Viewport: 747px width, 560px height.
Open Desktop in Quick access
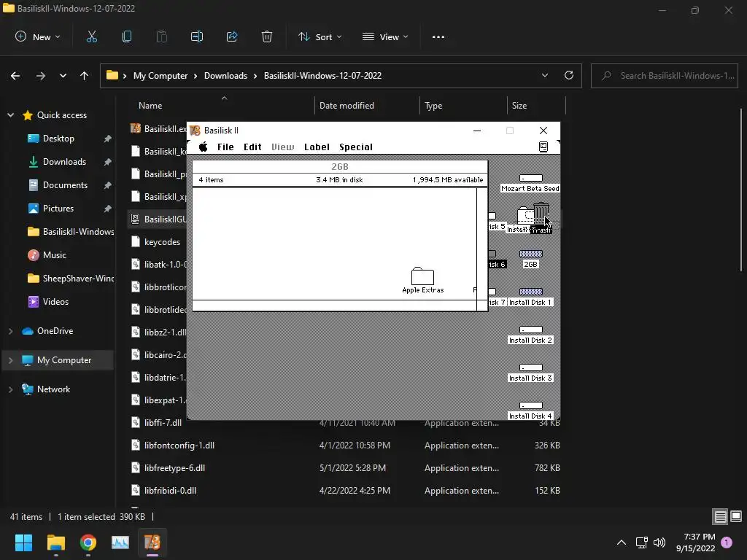click(58, 139)
